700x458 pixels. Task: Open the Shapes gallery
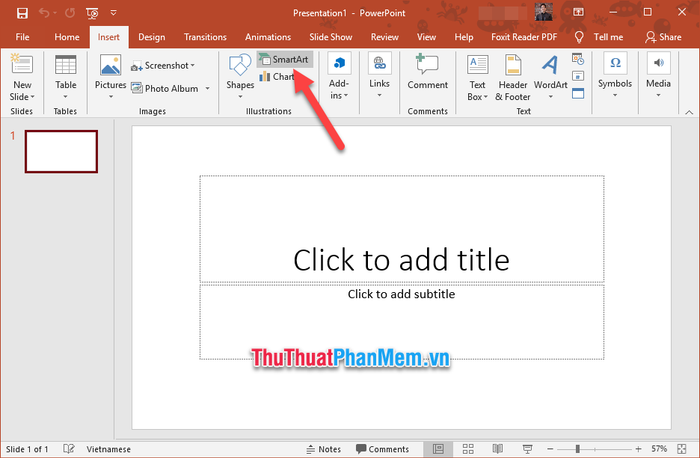[240, 73]
